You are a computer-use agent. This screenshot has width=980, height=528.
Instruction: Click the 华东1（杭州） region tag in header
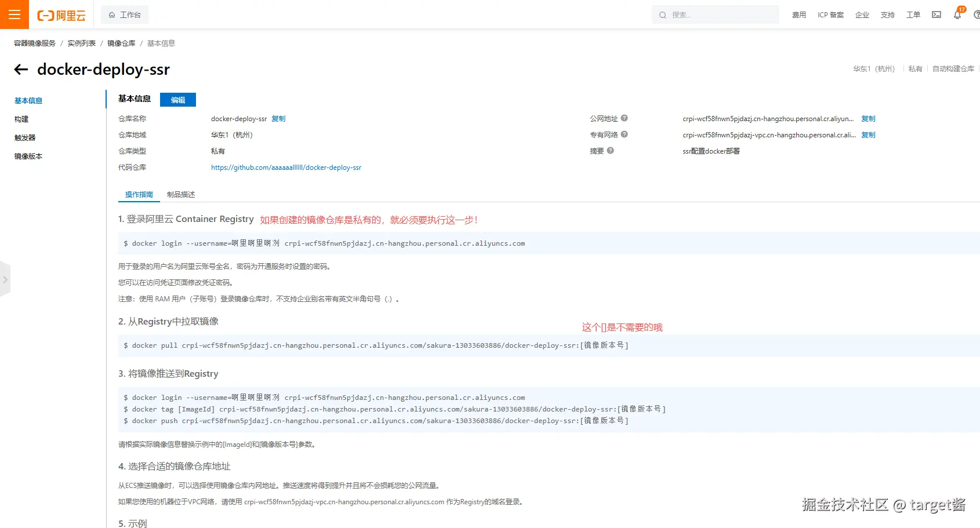click(x=874, y=69)
